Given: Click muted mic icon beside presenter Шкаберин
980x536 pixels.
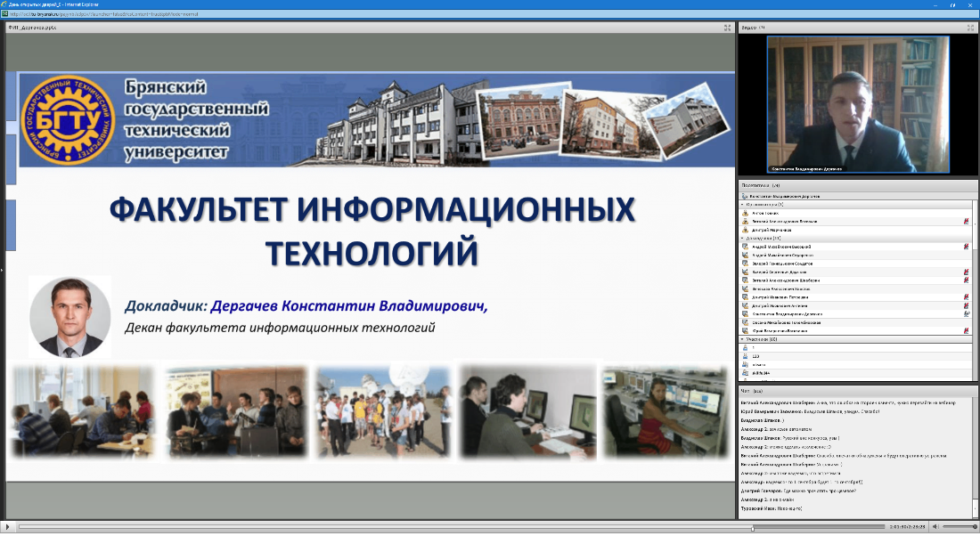Looking at the screenshot, I should coord(967,280).
